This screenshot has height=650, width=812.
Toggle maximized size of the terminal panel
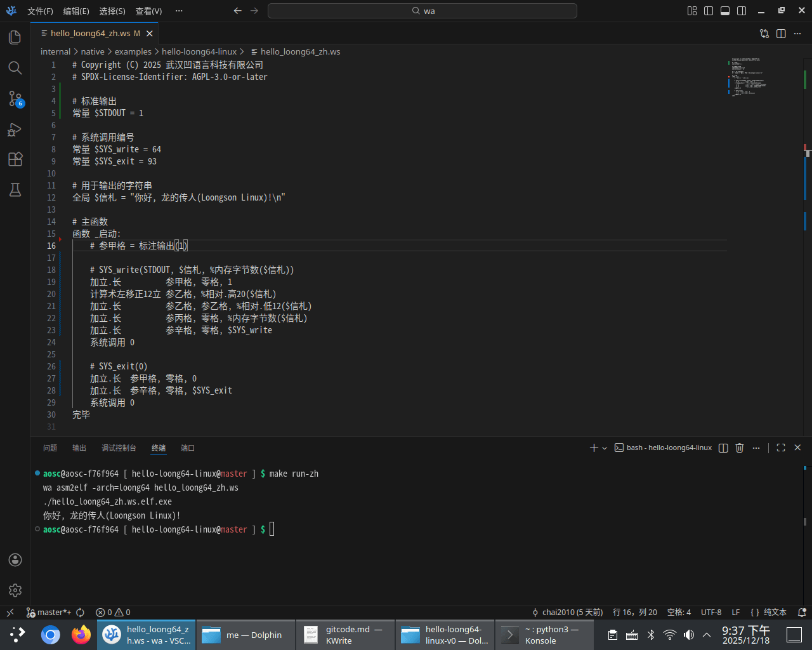click(781, 448)
